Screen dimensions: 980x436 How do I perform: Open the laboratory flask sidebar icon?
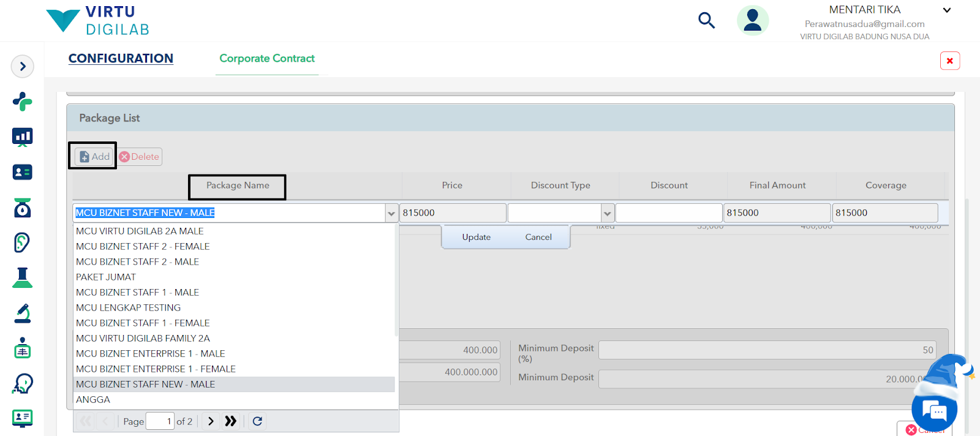tap(23, 277)
